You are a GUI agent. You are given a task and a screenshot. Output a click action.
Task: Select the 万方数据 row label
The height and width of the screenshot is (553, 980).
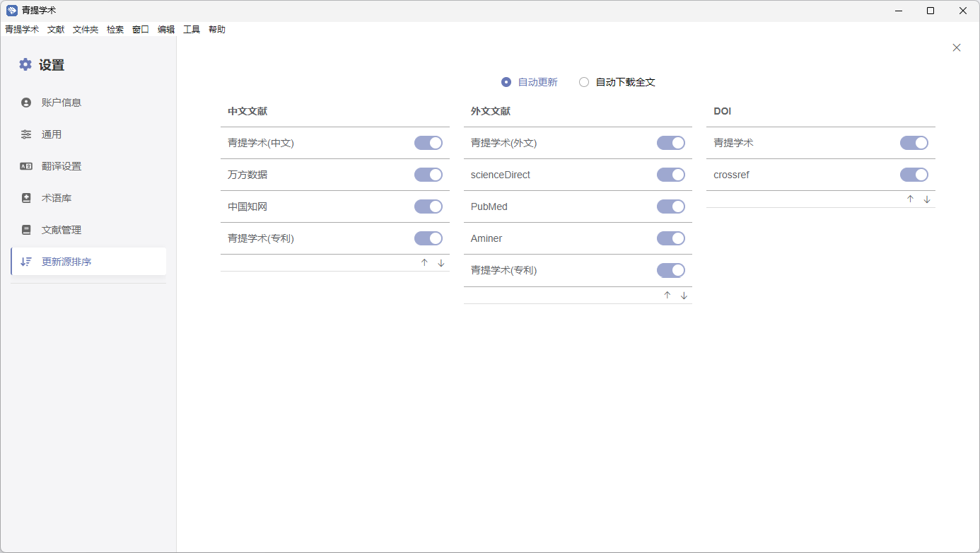[x=247, y=175]
